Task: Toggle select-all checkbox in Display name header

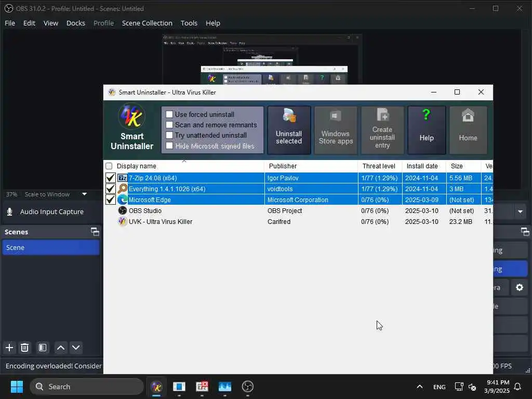Action: [109, 166]
